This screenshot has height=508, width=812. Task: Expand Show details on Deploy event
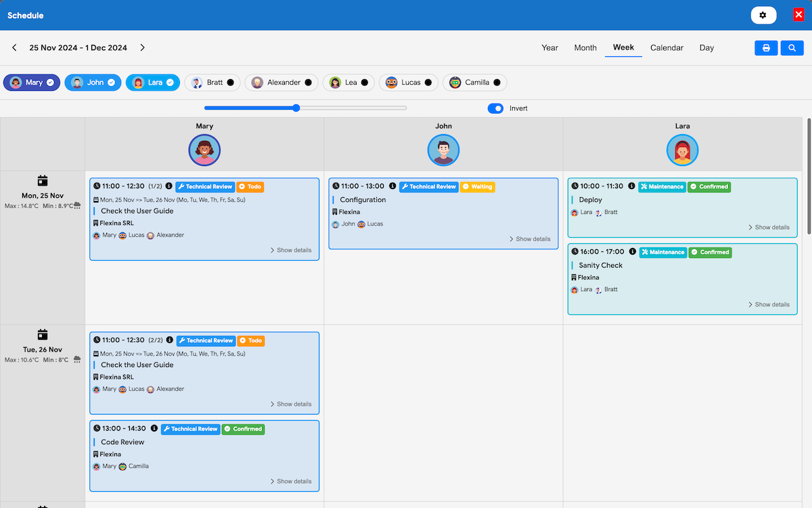click(769, 228)
